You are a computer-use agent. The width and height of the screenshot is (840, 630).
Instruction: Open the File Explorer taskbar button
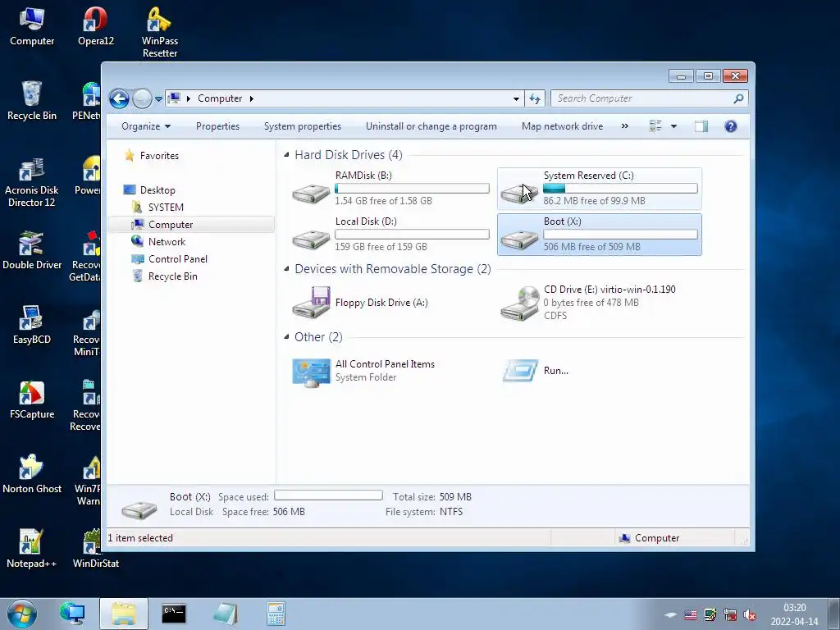click(124, 614)
